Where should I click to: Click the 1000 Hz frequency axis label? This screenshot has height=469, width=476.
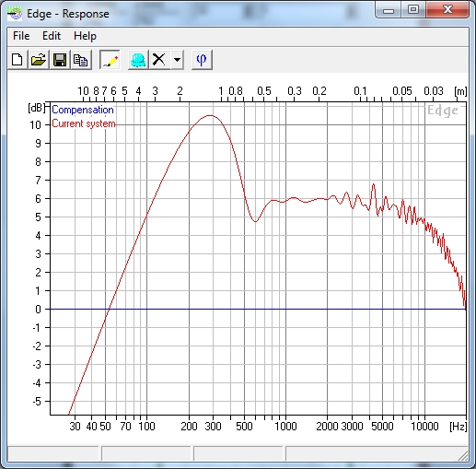pyautogui.click(x=285, y=427)
